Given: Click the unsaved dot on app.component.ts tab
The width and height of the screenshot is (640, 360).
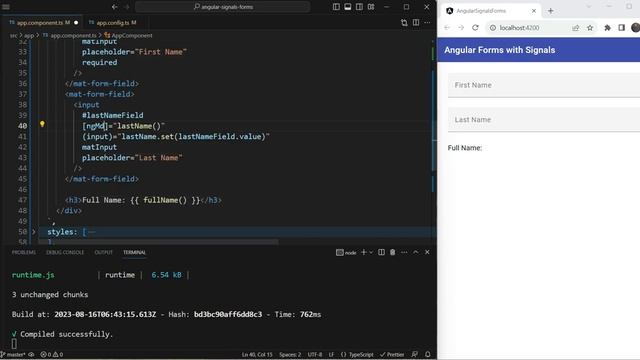Looking at the screenshot, I should (x=76, y=23).
